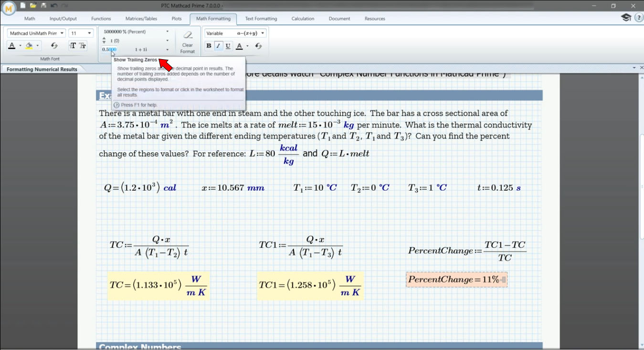Click the Math Font color A icon
Screen dimensions: 644x350
12,46
